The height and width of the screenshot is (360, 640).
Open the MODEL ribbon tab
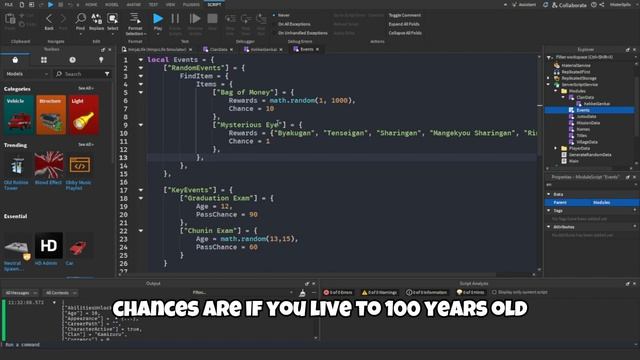(111, 4)
